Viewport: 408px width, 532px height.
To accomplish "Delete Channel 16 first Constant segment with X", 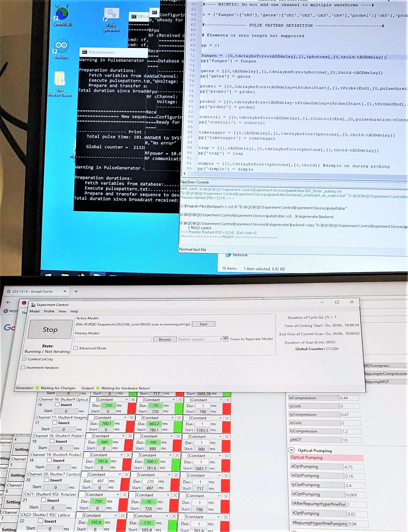I will point(133,399).
